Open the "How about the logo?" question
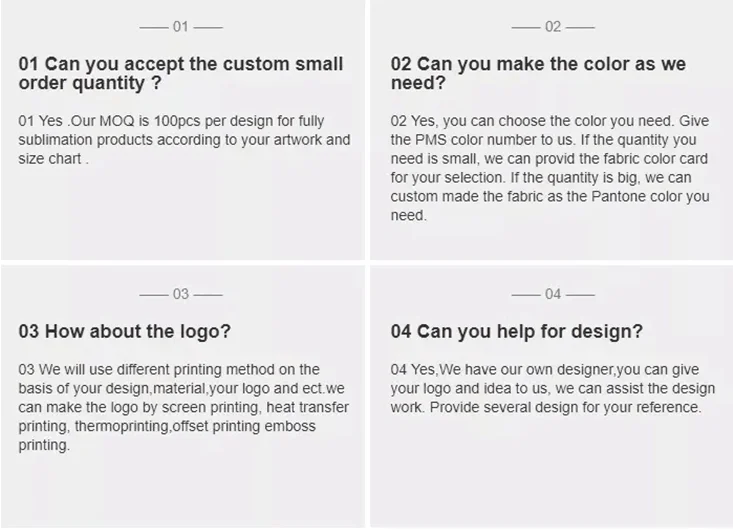Image resolution: width=733 pixels, height=532 pixels. pos(124,331)
